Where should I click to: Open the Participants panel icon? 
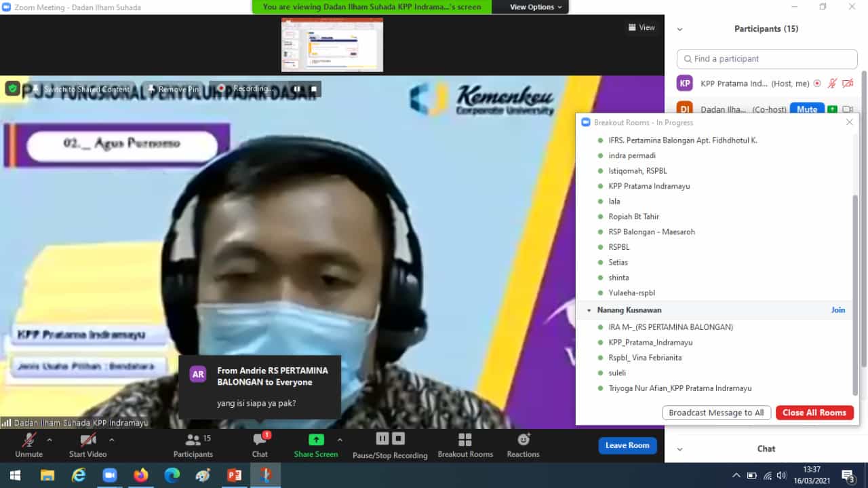coord(193,440)
